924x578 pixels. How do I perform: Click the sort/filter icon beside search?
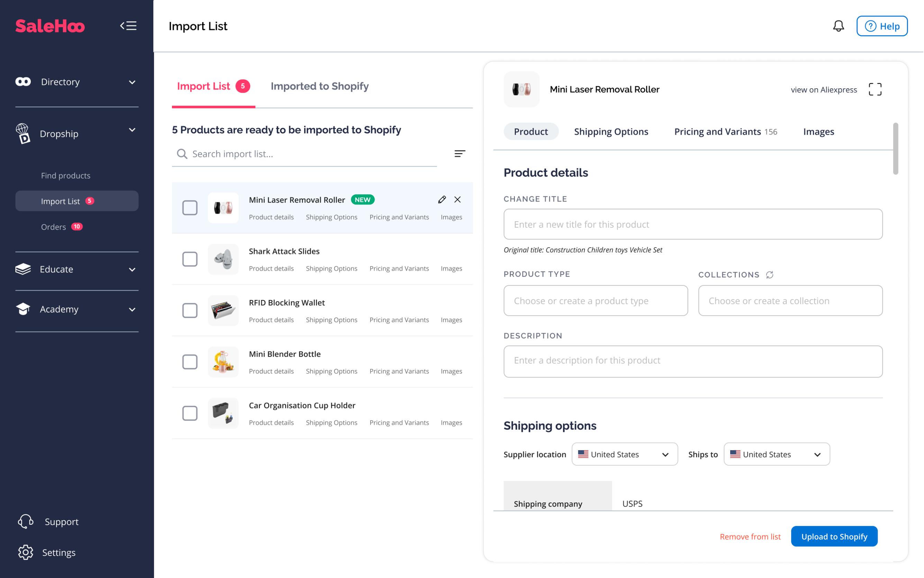(x=460, y=154)
